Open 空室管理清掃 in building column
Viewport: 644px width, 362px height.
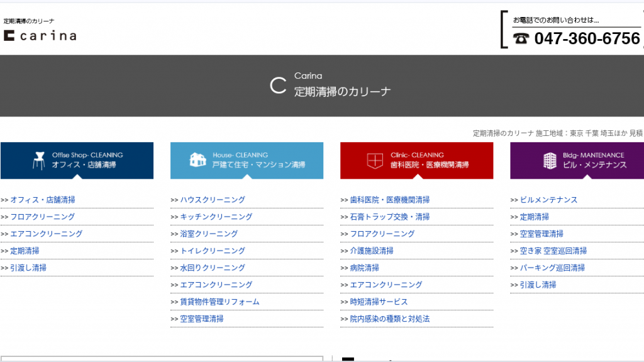tap(541, 234)
